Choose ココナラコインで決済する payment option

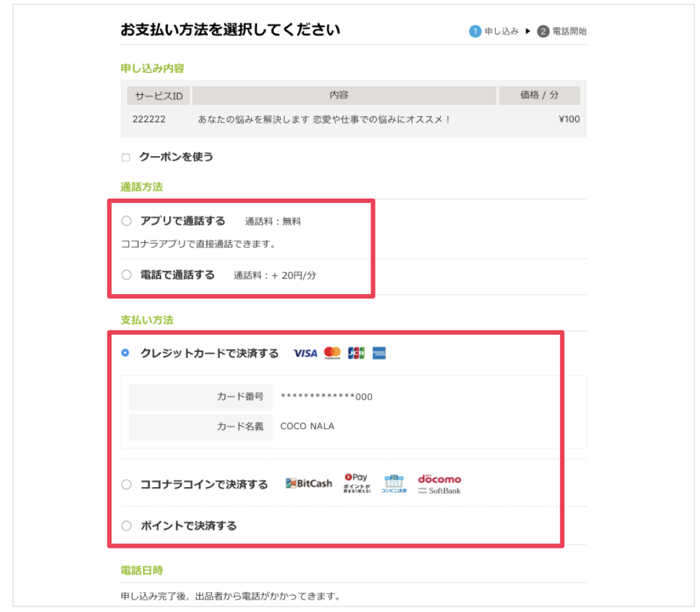tap(127, 482)
